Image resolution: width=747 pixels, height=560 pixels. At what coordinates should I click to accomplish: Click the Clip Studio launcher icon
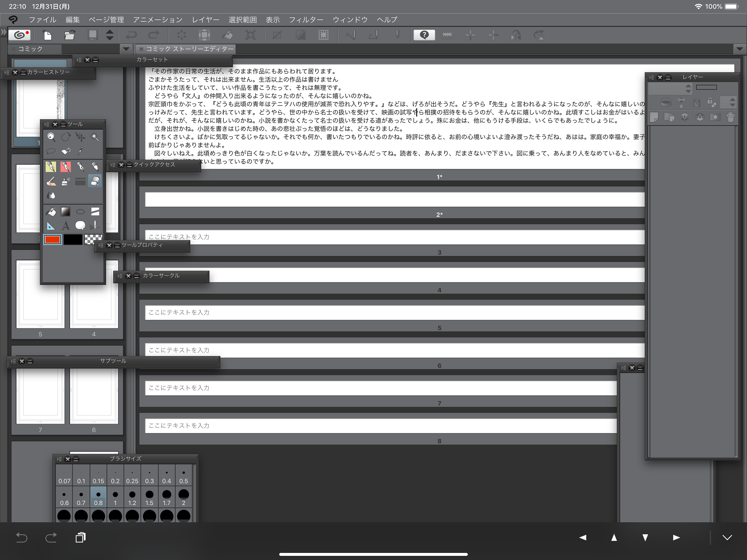pos(20,35)
